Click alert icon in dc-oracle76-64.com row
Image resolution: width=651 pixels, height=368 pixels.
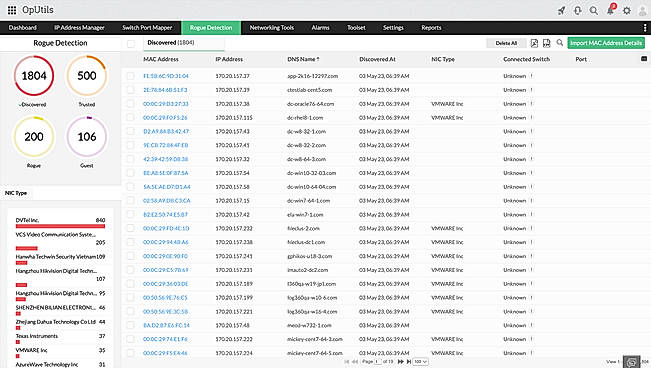(531, 104)
